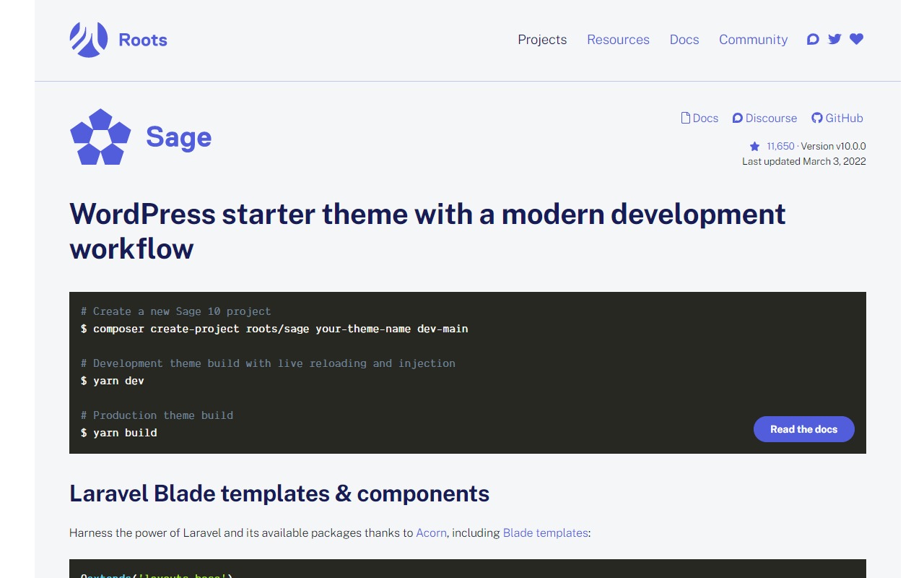Screen dimensions: 924x578
Task: Open the Twitter bird icon in header
Action: pyautogui.click(x=834, y=39)
